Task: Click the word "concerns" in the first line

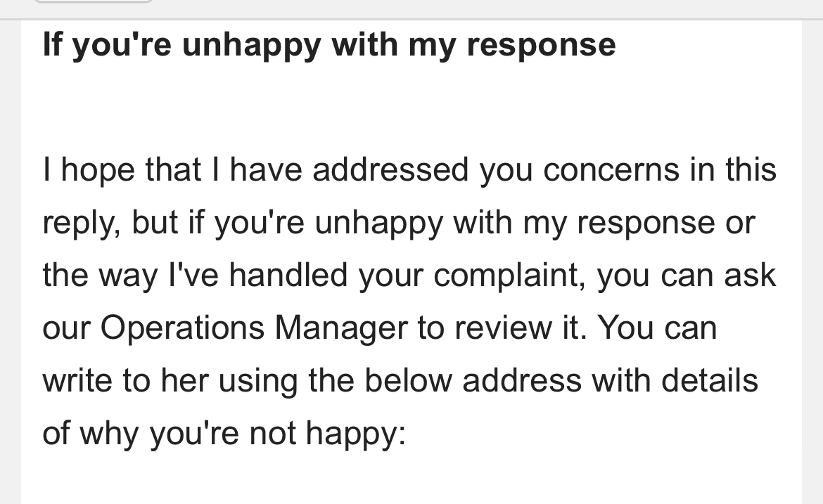Action: pyautogui.click(x=611, y=170)
